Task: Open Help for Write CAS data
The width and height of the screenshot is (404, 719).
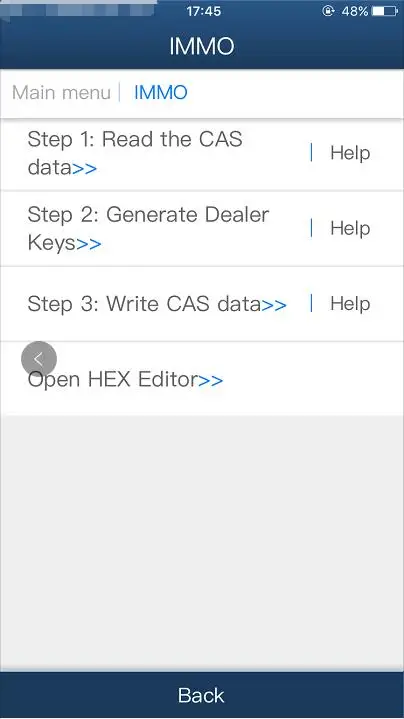Action: click(x=350, y=304)
